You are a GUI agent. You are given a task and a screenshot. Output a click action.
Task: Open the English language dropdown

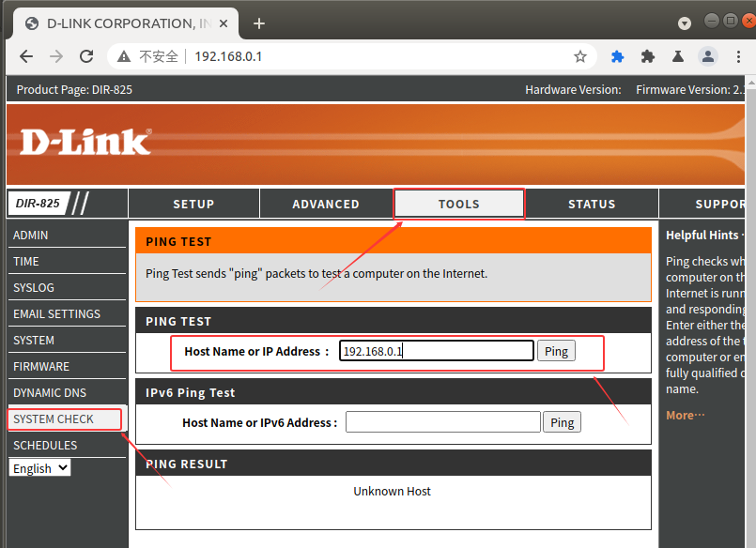coord(40,468)
